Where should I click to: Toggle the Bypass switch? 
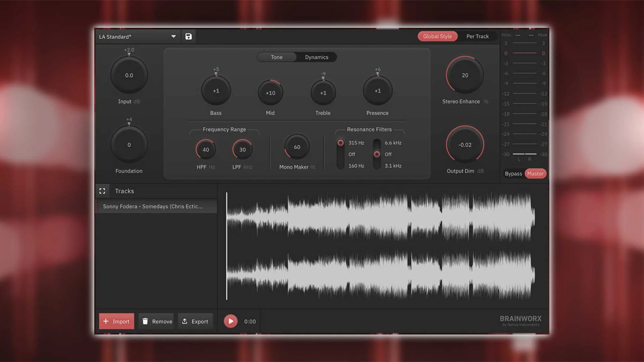513,174
